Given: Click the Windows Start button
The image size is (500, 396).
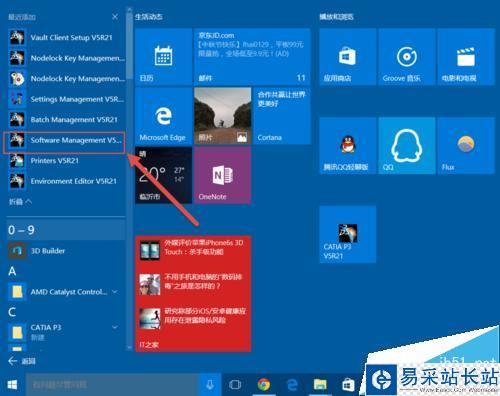Looking at the screenshot, I should click(12, 385).
